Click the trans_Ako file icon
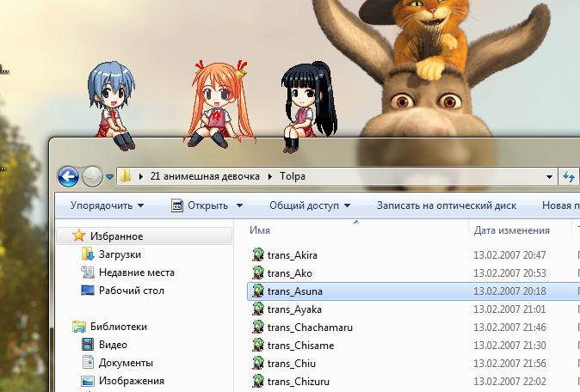Image resolution: width=580 pixels, height=392 pixels. pyautogui.click(x=258, y=273)
